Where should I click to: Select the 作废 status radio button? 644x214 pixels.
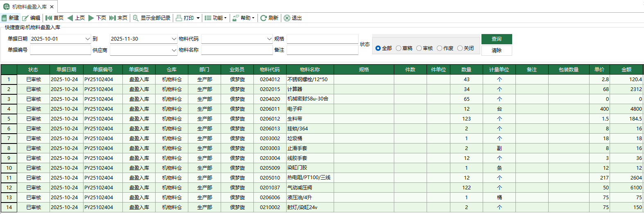pos(440,48)
